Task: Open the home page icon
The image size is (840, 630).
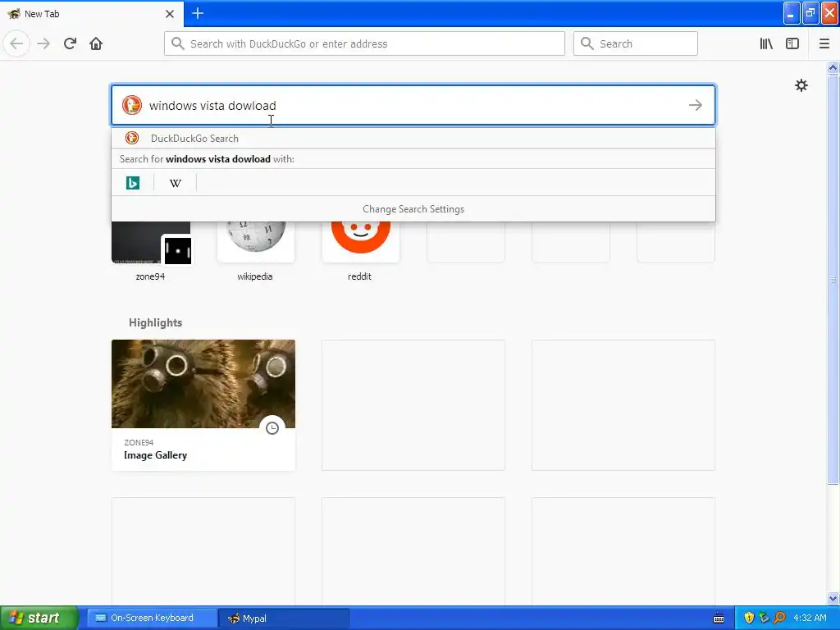Action: [96, 43]
